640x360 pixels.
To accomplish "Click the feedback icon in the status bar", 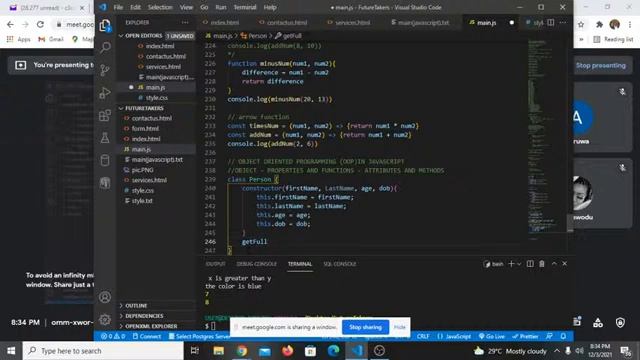I will pos(549,336).
